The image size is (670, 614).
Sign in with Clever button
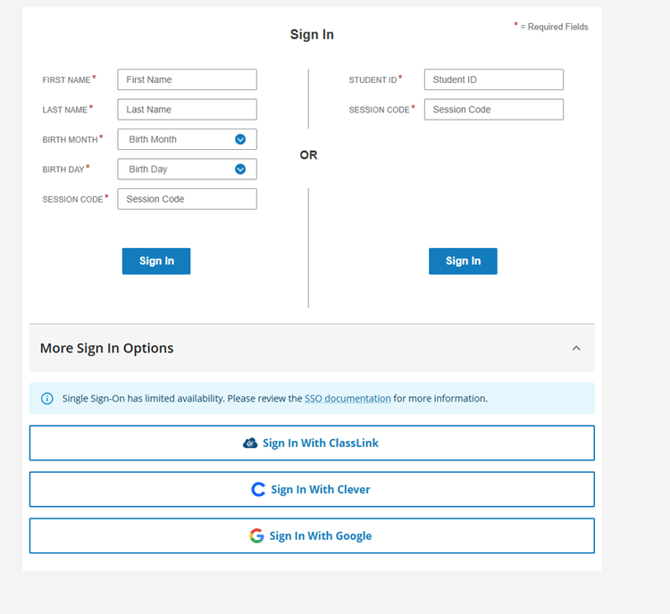coord(312,490)
